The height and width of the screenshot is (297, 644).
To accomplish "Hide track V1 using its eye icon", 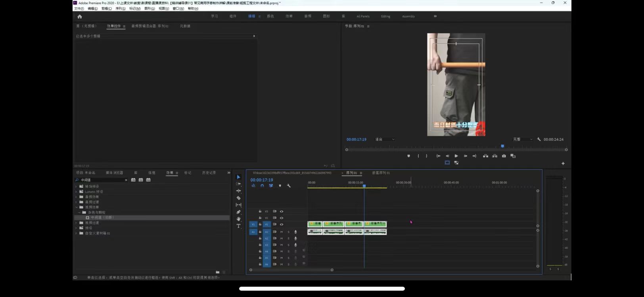I will 282,225.
